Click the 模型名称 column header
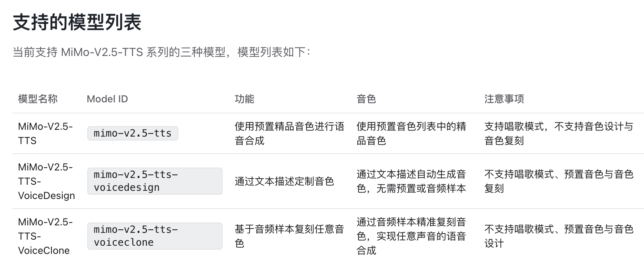 [38, 99]
